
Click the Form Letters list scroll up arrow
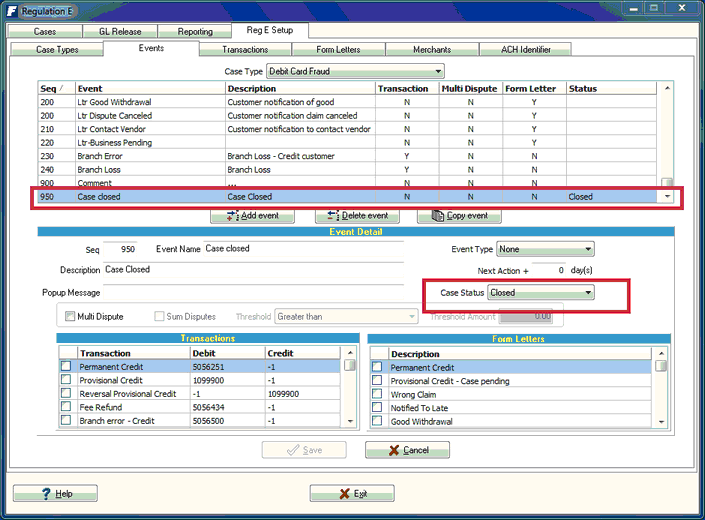coord(661,354)
